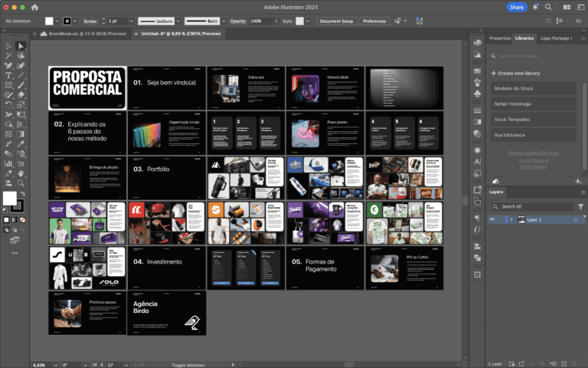The width and height of the screenshot is (588, 368).
Task: Click the Document Setup button
Action: (x=336, y=21)
